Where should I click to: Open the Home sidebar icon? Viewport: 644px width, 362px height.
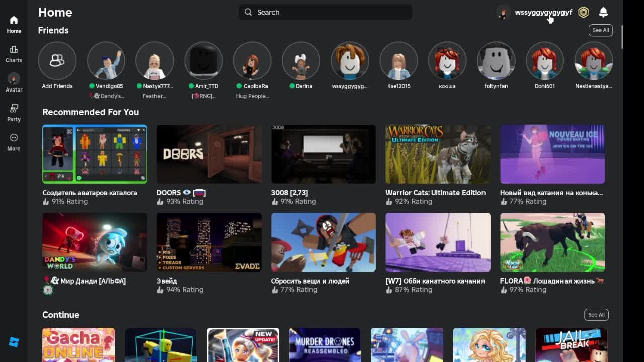[x=14, y=20]
